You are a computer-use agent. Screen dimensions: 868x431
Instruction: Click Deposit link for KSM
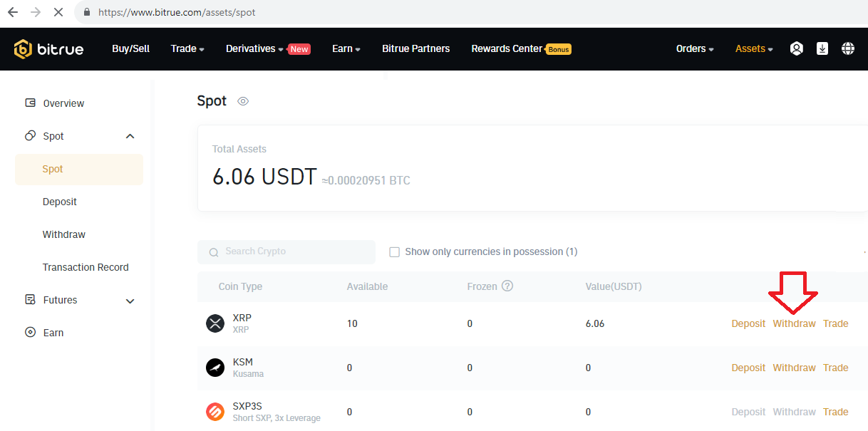coord(748,368)
